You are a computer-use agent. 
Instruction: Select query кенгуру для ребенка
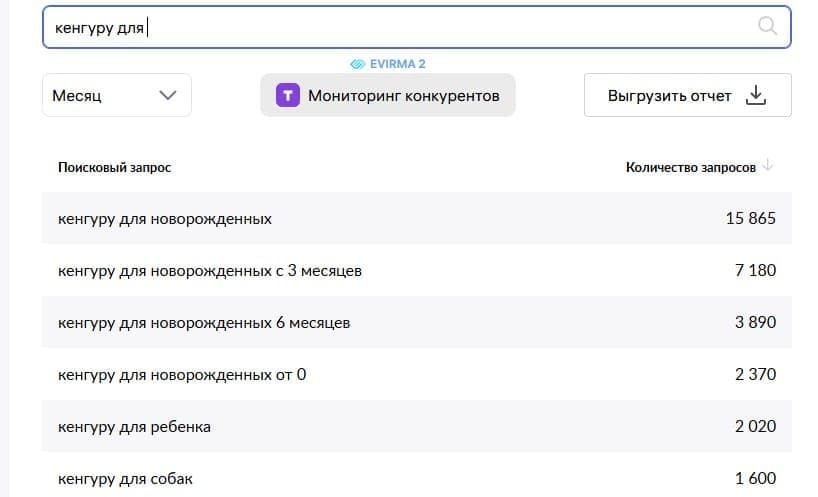134,427
